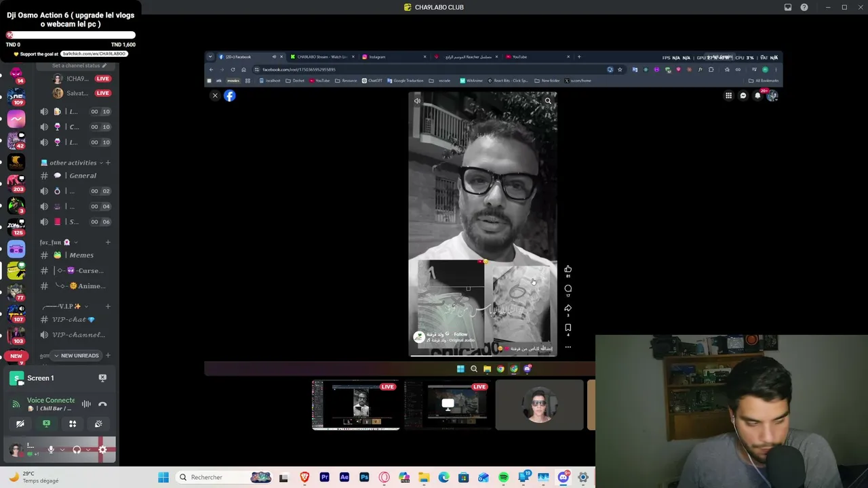
Task: Open a new browser tab
Action: pyautogui.click(x=579, y=57)
